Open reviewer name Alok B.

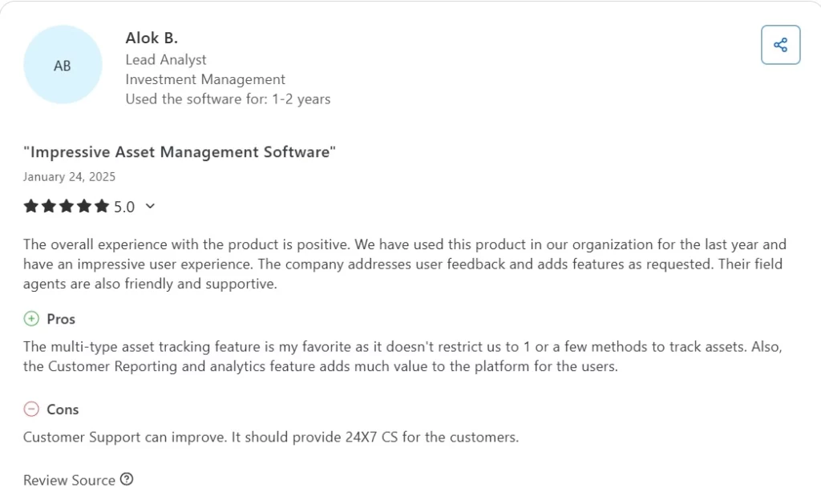(x=152, y=38)
